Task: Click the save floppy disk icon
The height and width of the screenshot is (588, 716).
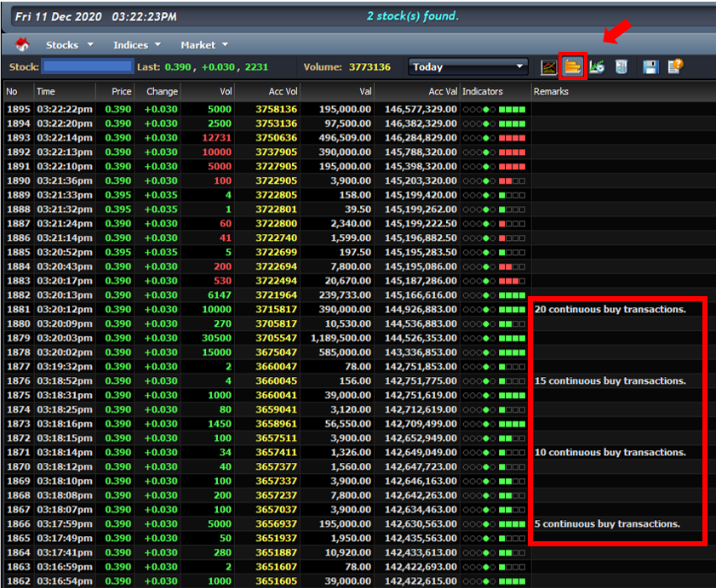Action: (x=650, y=66)
